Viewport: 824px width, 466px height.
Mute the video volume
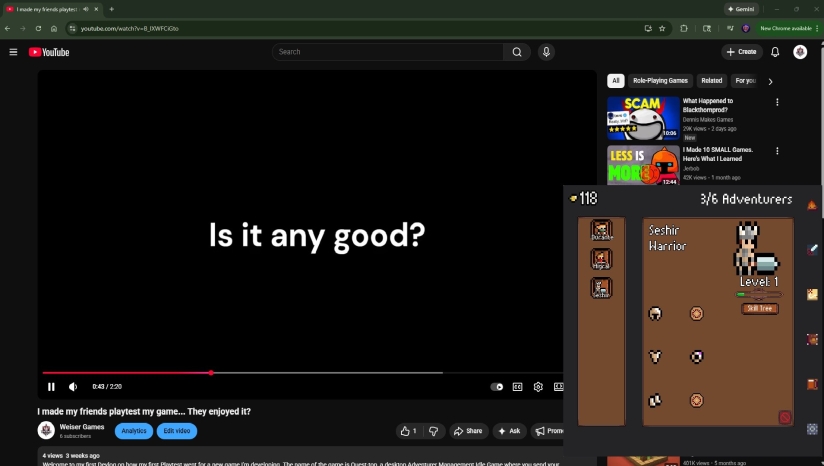73,387
